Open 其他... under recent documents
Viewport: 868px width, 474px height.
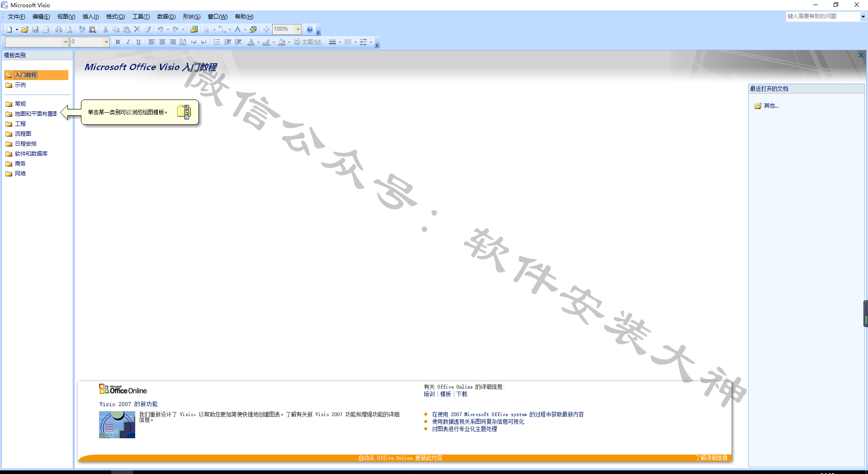[x=771, y=106]
